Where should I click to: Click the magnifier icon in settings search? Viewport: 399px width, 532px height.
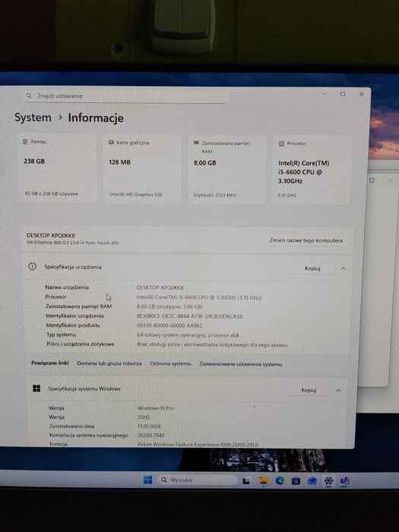coord(29,96)
